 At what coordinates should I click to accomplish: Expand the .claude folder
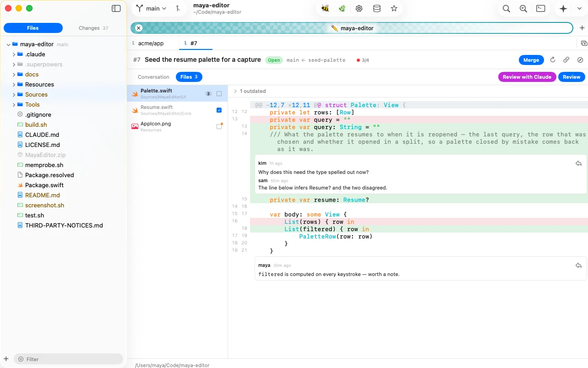click(14, 54)
